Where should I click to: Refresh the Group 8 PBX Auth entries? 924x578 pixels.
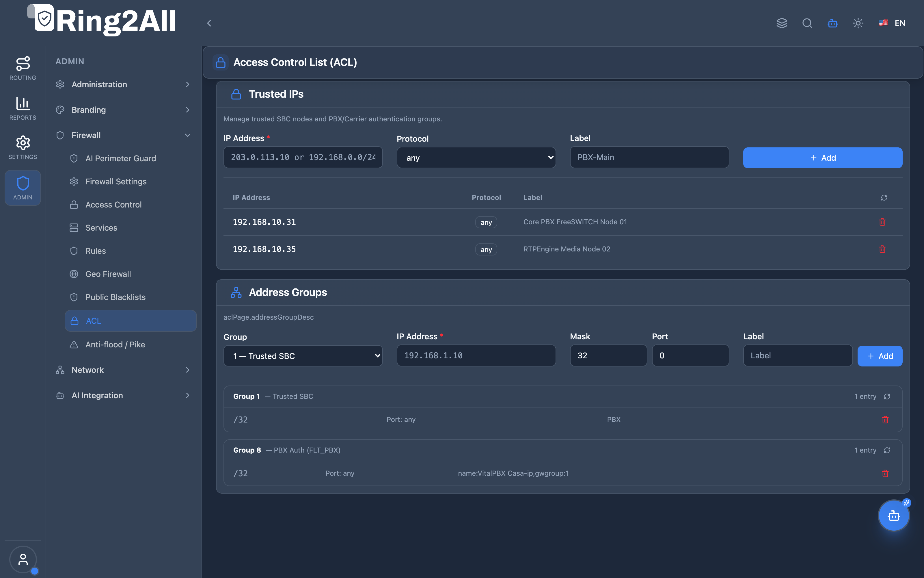coord(887,450)
